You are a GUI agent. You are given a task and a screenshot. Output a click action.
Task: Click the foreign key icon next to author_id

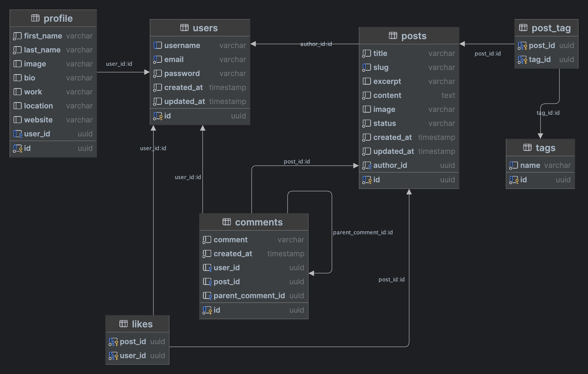point(367,165)
